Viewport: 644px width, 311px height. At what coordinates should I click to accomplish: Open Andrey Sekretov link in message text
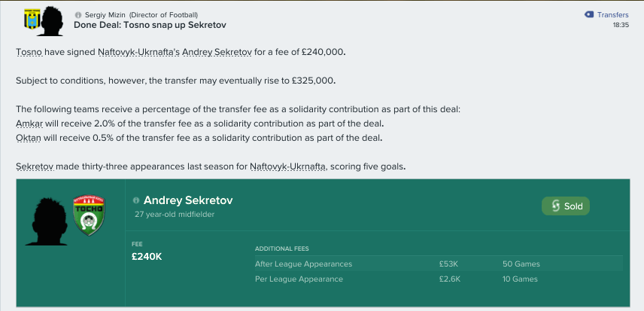(x=217, y=53)
